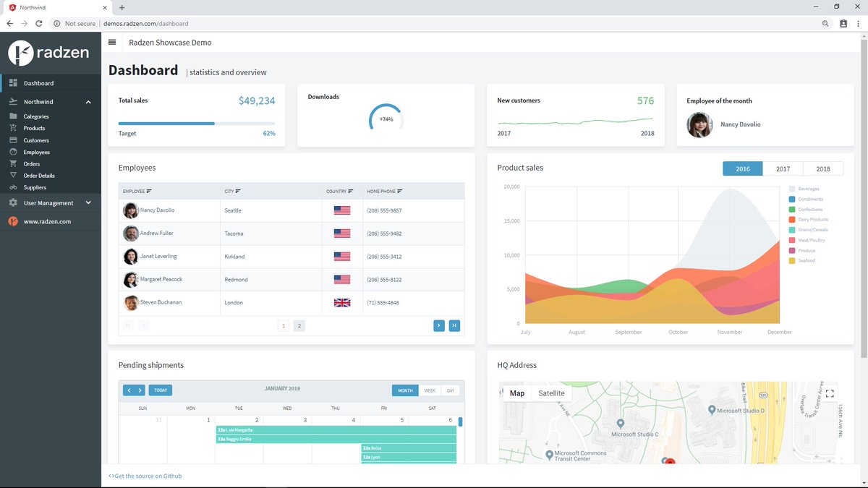Toggle Grains/Cereals legend series

[x=809, y=230]
